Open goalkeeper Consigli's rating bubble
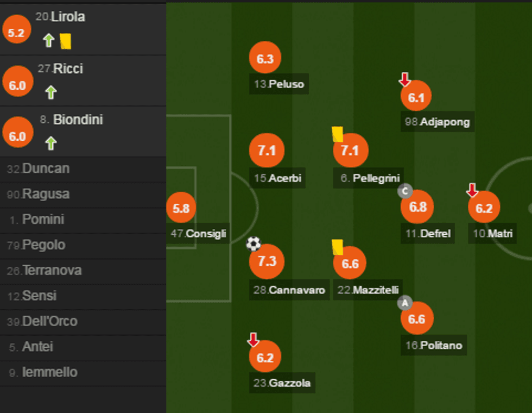This screenshot has height=413, width=532. (181, 207)
